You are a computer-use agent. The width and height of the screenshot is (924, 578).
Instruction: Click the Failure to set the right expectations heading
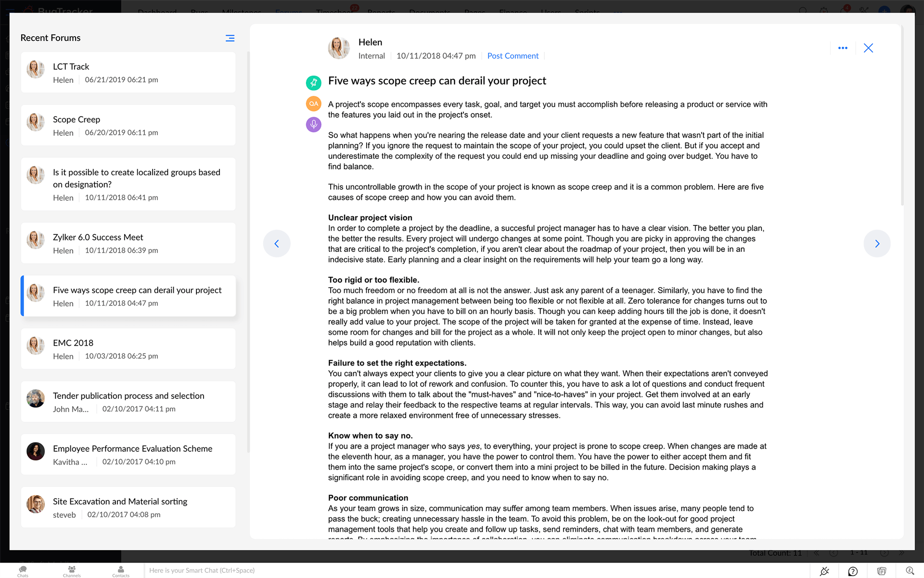(397, 363)
